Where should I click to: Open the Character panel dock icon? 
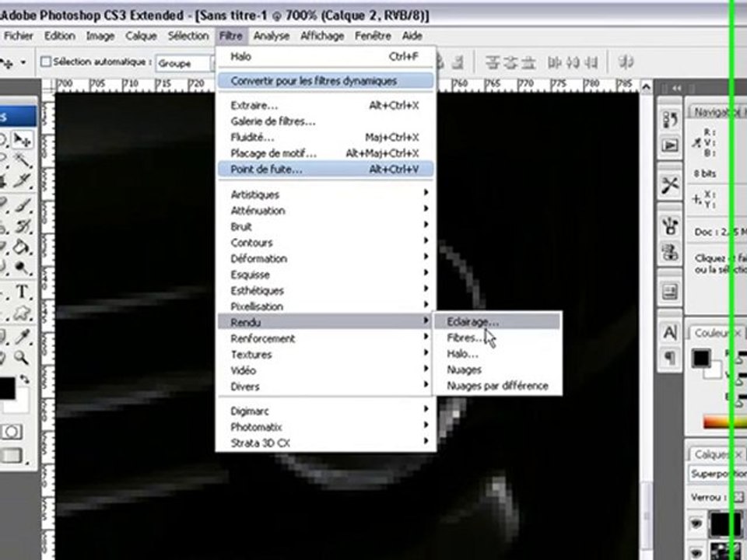tap(670, 332)
